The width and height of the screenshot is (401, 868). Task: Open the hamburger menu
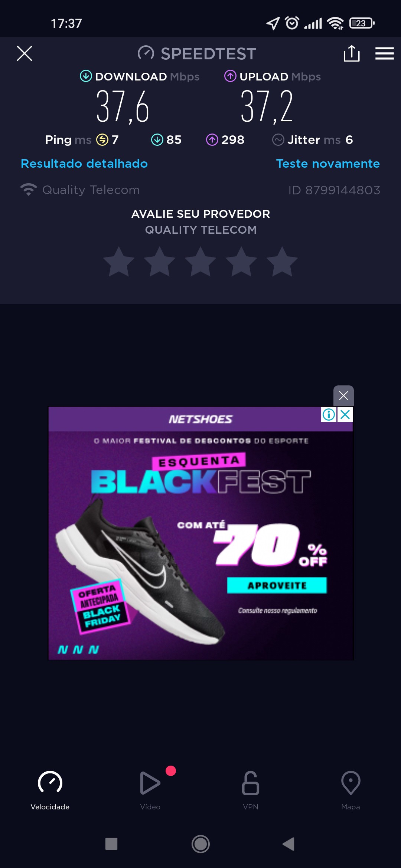(x=384, y=53)
